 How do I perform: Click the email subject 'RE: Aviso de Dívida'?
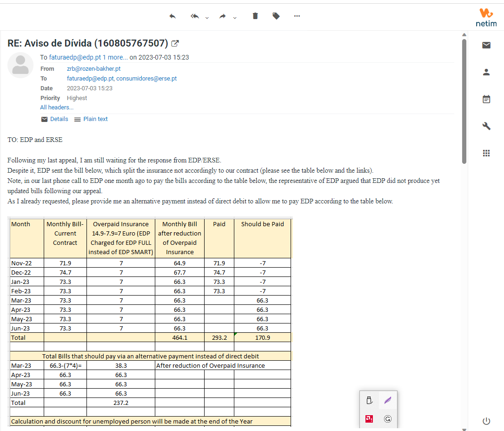[x=88, y=43]
